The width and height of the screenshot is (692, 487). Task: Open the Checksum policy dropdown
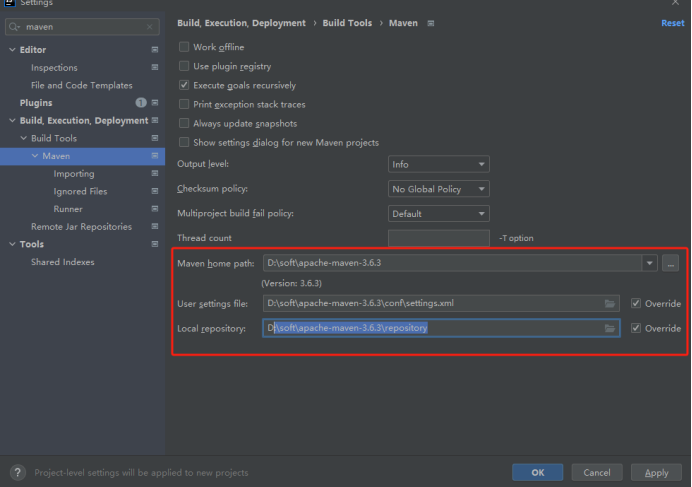pyautogui.click(x=439, y=189)
